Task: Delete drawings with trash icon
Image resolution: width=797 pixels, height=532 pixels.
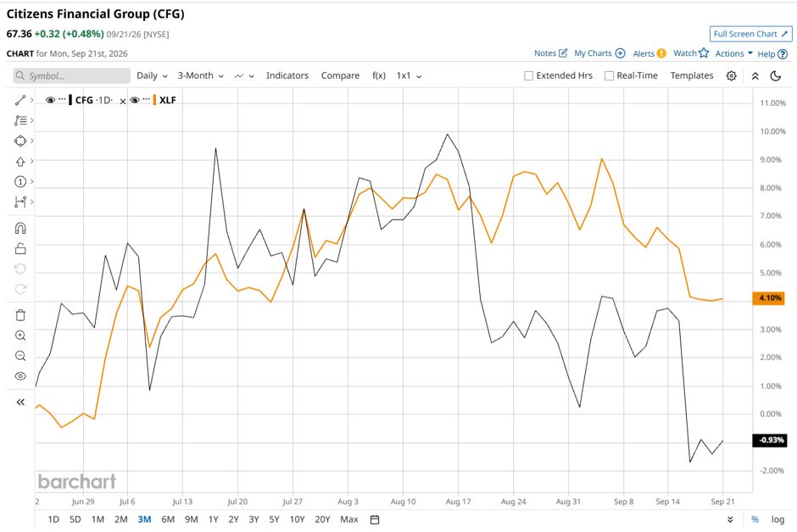Action: point(20,315)
